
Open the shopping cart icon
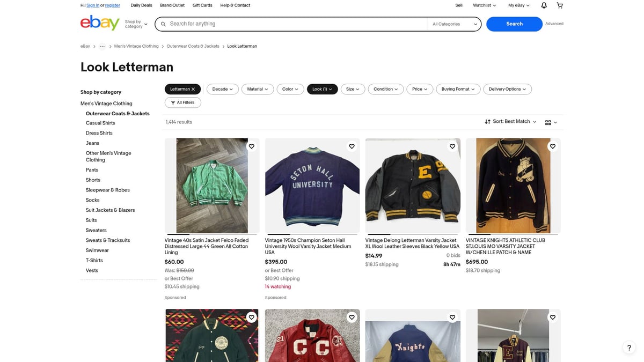560,5
